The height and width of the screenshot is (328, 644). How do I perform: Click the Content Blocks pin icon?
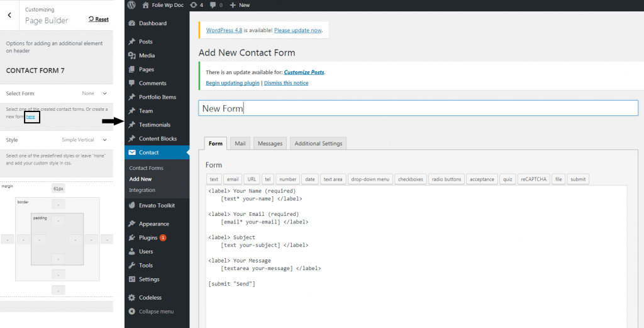click(x=132, y=139)
